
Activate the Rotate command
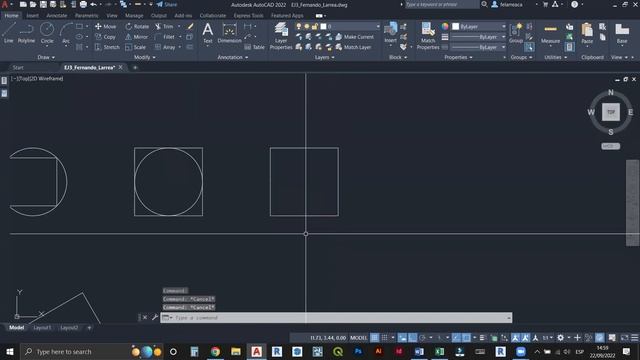pyautogui.click(x=137, y=27)
